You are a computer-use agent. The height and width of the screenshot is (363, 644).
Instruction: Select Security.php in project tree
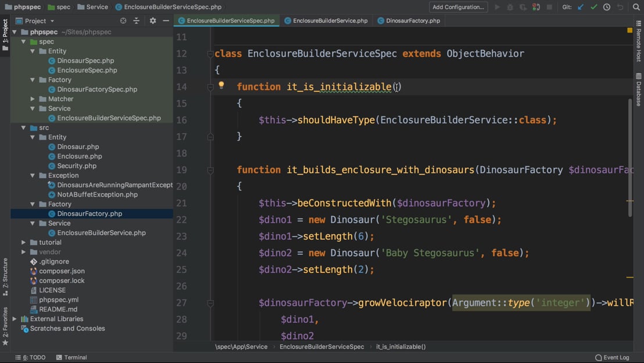coord(76,166)
